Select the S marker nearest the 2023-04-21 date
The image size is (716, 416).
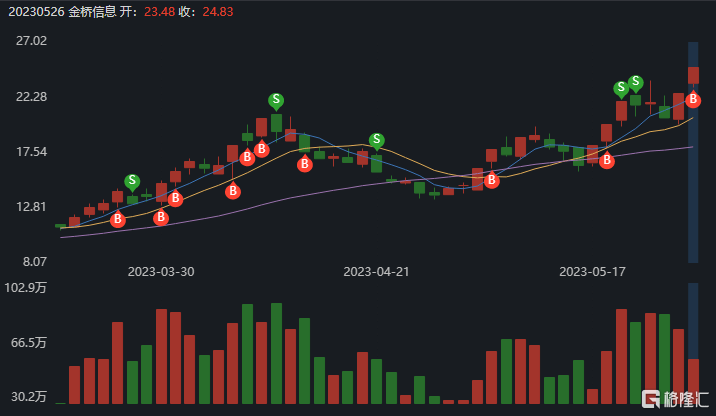[x=377, y=140]
